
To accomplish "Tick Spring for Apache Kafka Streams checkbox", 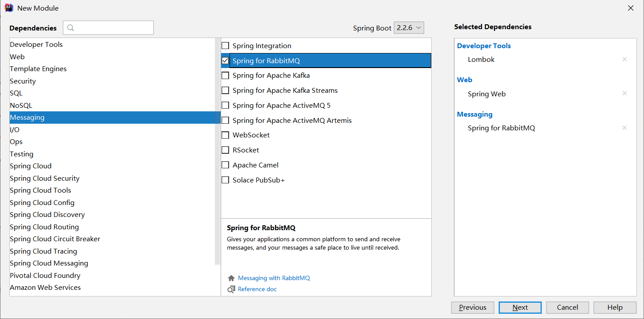I will 226,90.
